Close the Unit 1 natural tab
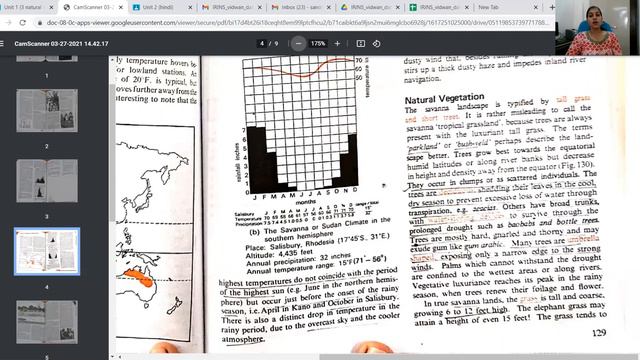This screenshot has width=640, height=360. pos(51,7)
